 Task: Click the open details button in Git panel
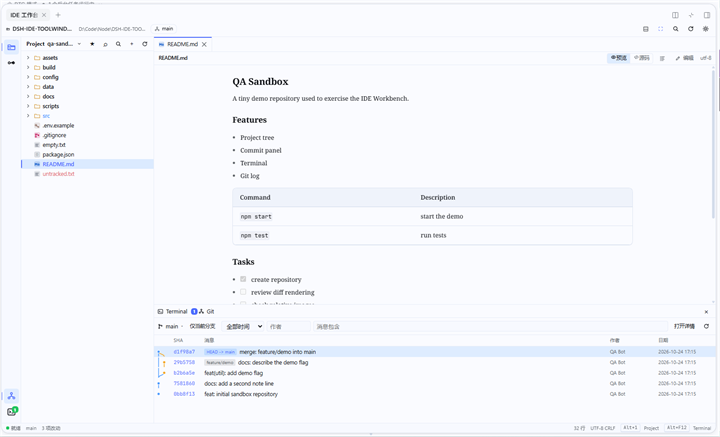point(684,326)
